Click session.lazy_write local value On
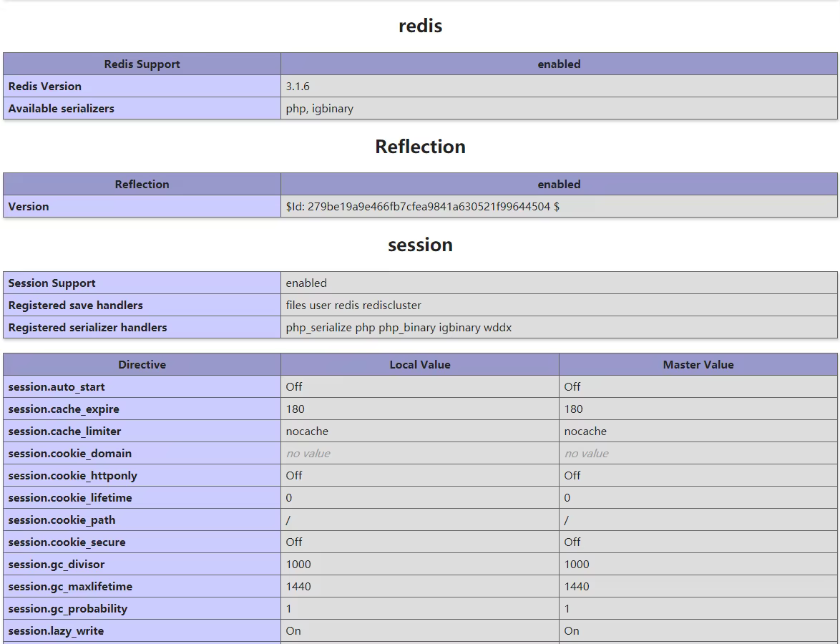 click(x=293, y=631)
